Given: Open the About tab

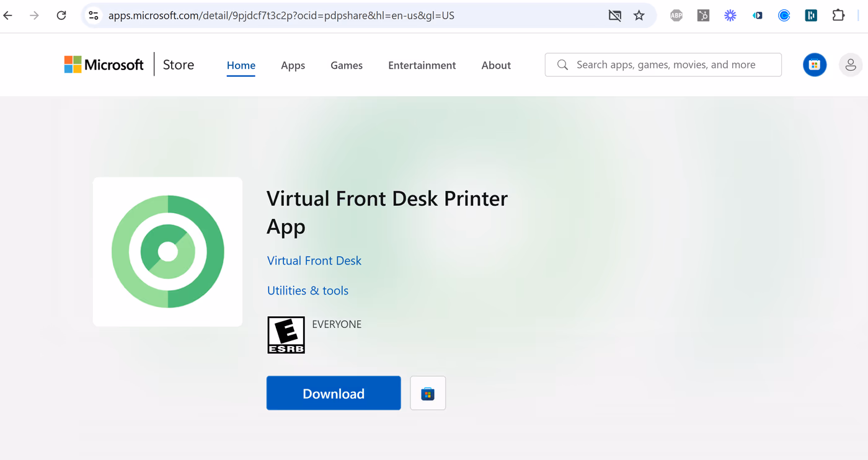Looking at the screenshot, I should (x=496, y=65).
